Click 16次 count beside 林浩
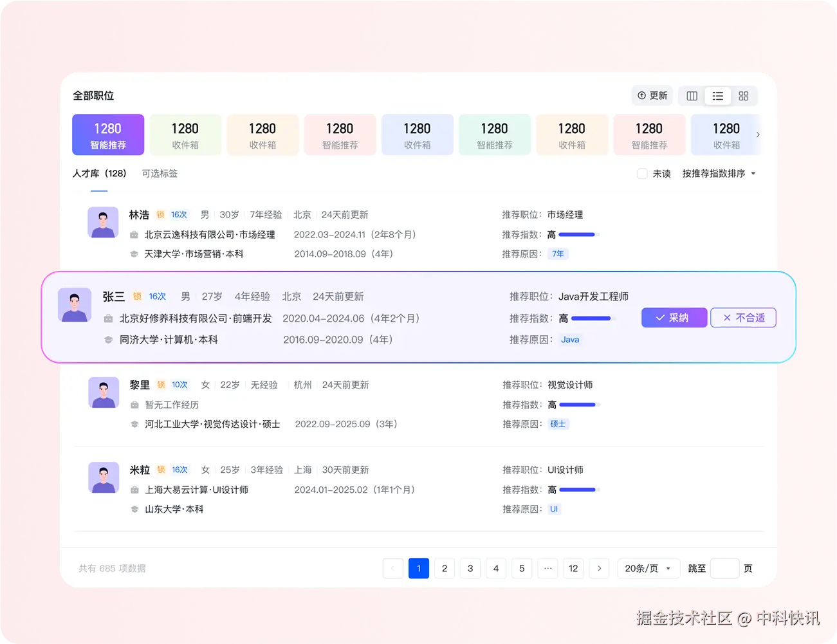The image size is (837, 644). (179, 215)
